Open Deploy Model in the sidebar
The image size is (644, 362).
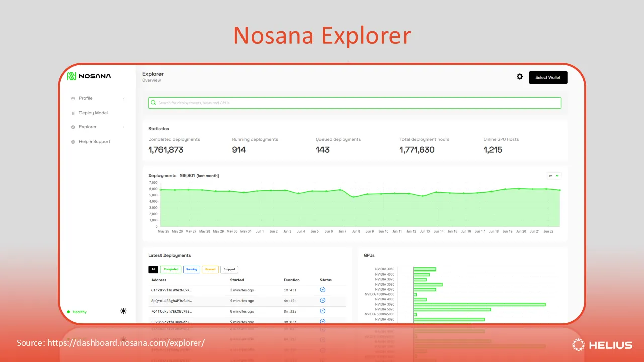click(93, 113)
